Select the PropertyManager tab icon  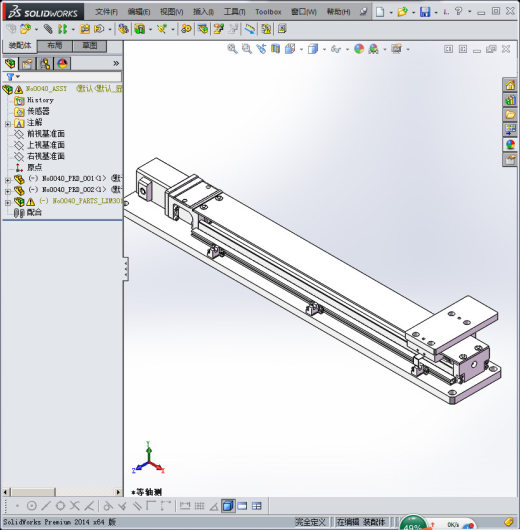(28, 64)
